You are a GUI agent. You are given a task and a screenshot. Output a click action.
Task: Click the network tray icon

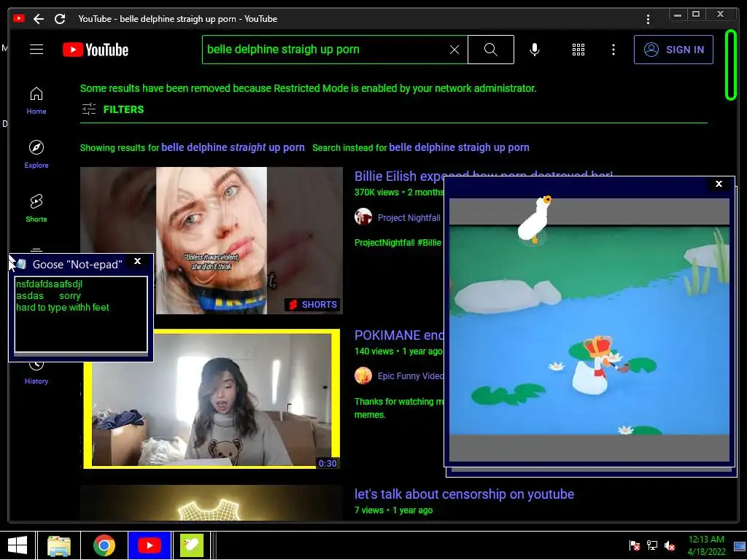coord(652,545)
